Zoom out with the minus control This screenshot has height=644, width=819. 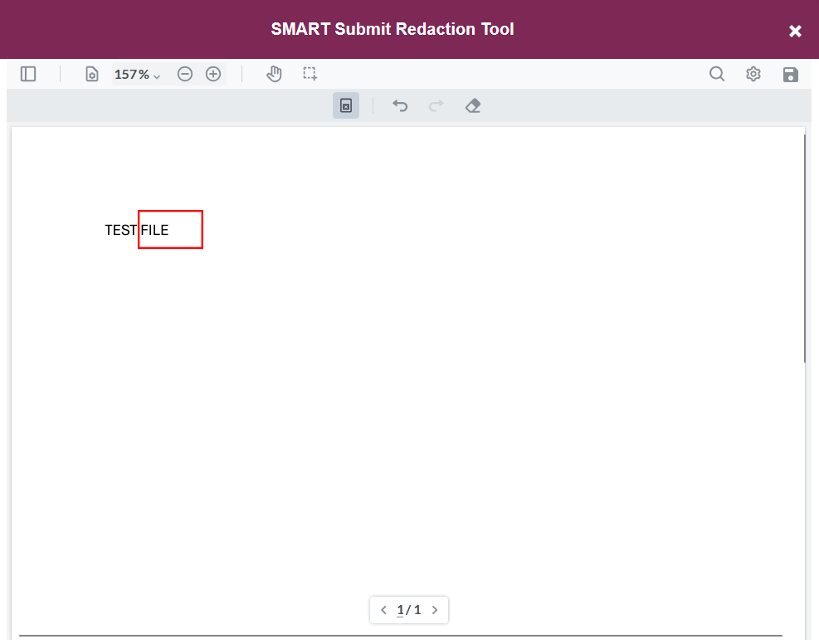(184, 73)
